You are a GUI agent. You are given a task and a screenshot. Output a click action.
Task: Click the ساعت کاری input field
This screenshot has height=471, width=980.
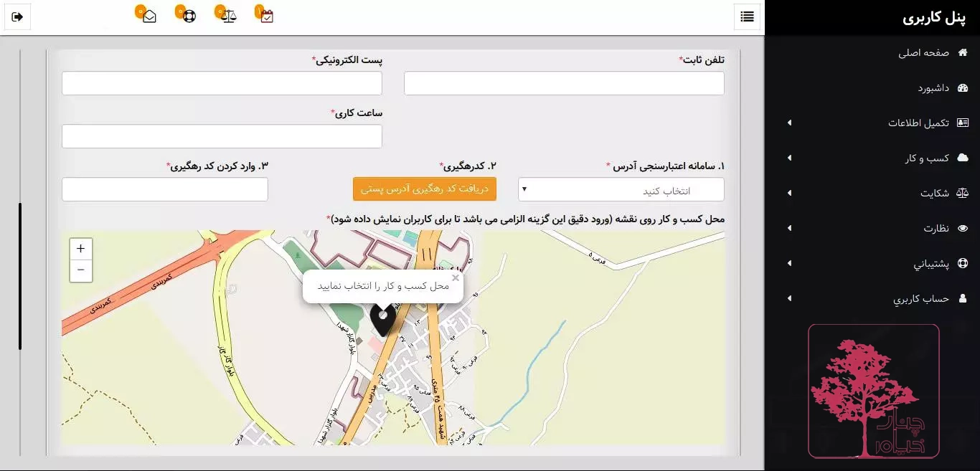[x=222, y=136]
